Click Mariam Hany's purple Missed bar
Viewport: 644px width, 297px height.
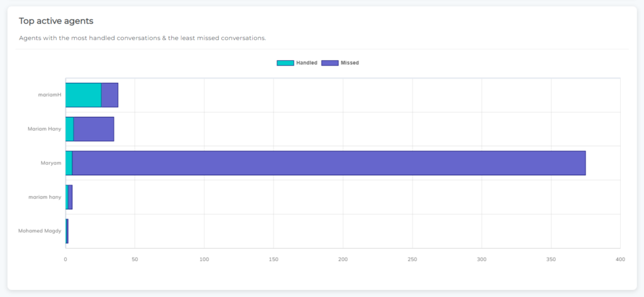[x=94, y=129]
